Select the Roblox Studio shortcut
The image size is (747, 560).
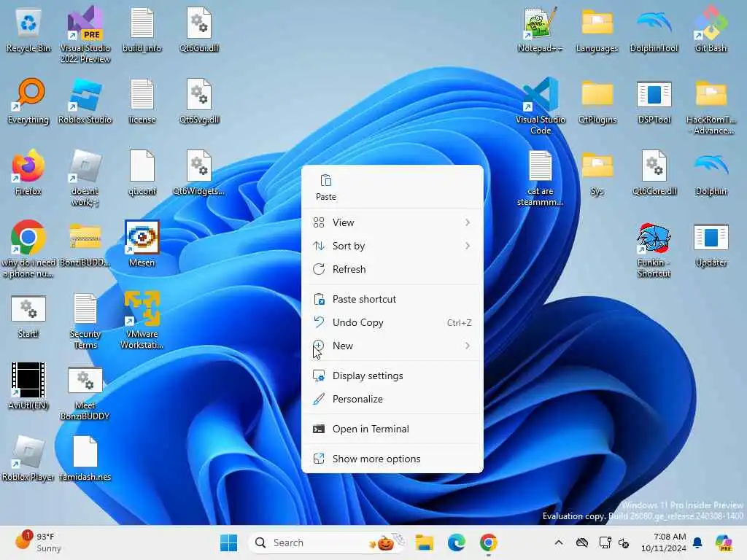coord(85,101)
